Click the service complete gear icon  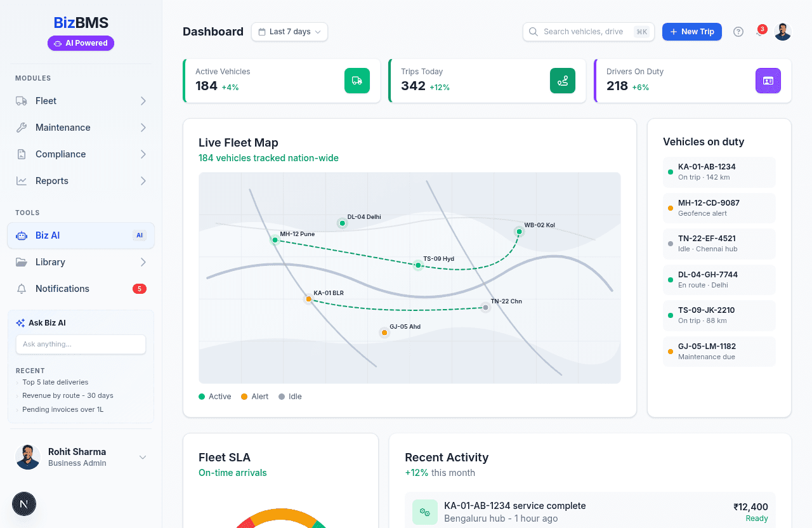click(x=424, y=512)
